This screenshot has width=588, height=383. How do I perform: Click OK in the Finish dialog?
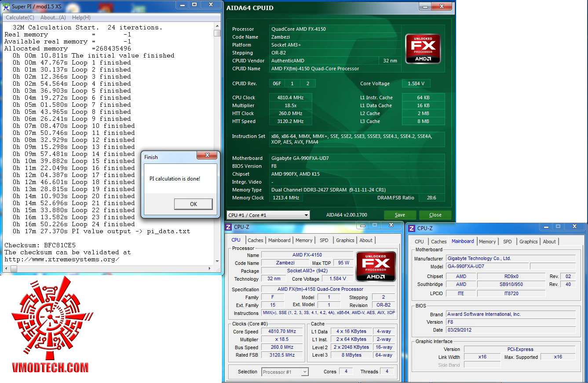point(194,204)
